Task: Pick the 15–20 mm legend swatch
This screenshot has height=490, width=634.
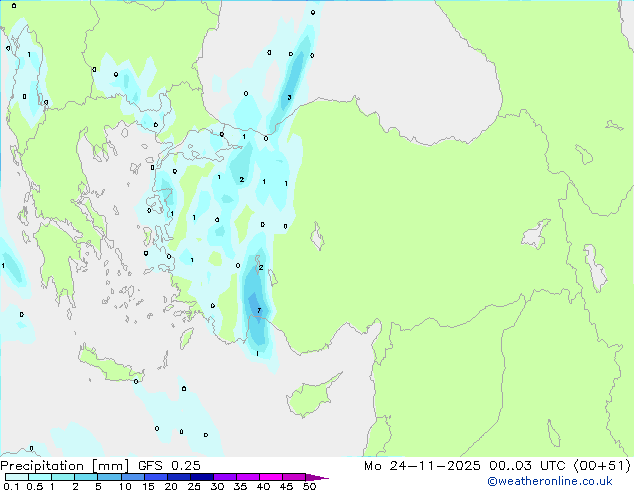Action: pos(155,477)
